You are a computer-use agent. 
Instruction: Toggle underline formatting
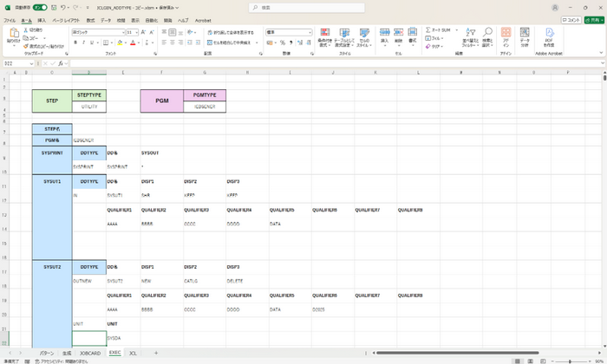coord(92,42)
